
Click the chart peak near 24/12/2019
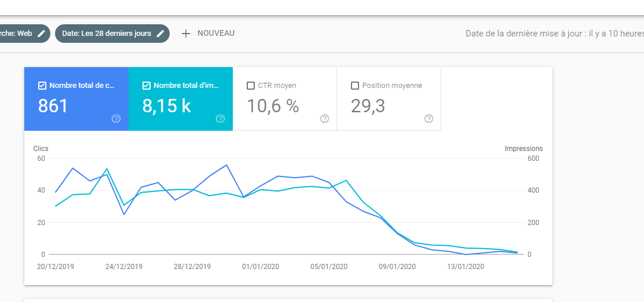pos(107,168)
